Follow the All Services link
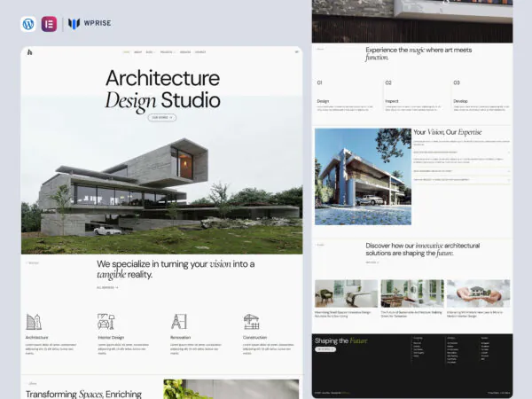532x399 pixels. click(x=107, y=287)
